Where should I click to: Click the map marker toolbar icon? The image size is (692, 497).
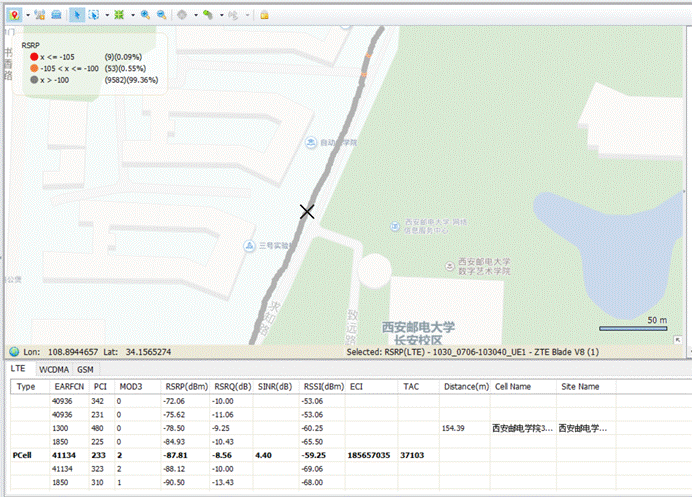13,15
